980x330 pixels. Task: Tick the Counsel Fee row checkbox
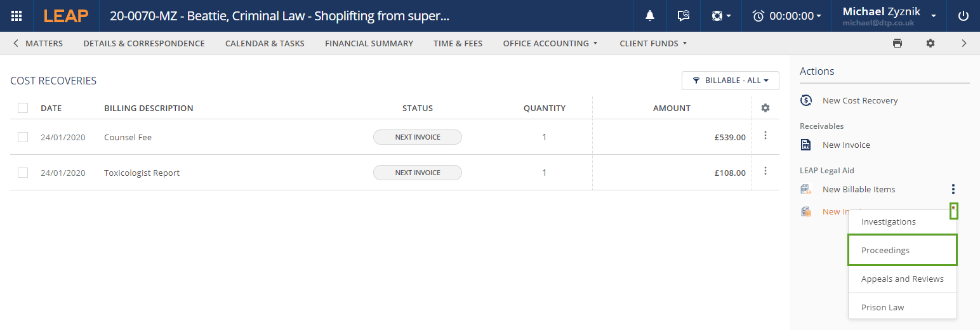point(23,137)
